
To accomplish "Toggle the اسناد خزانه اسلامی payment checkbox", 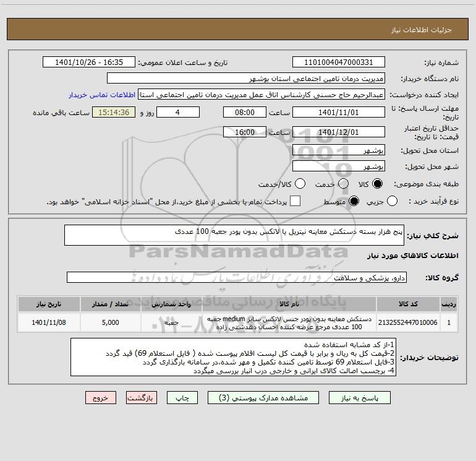I will pos(295,201).
